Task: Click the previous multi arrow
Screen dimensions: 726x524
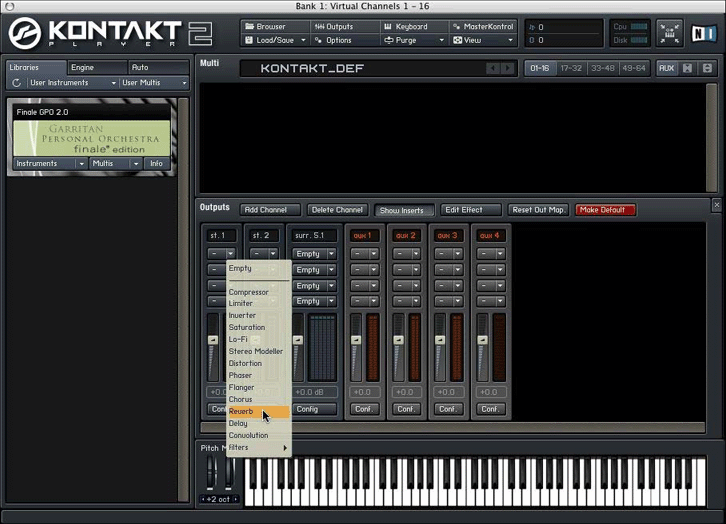Action: click(493, 69)
